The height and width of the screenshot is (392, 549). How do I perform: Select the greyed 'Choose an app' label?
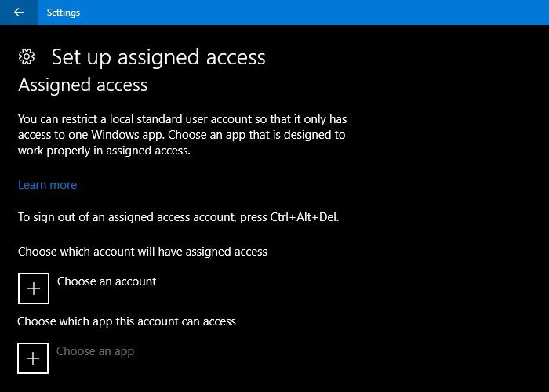95,351
